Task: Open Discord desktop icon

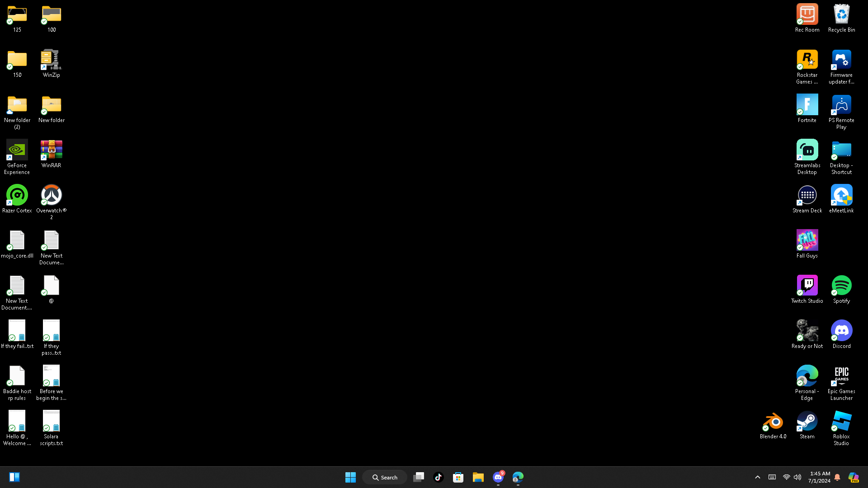Action: click(841, 334)
